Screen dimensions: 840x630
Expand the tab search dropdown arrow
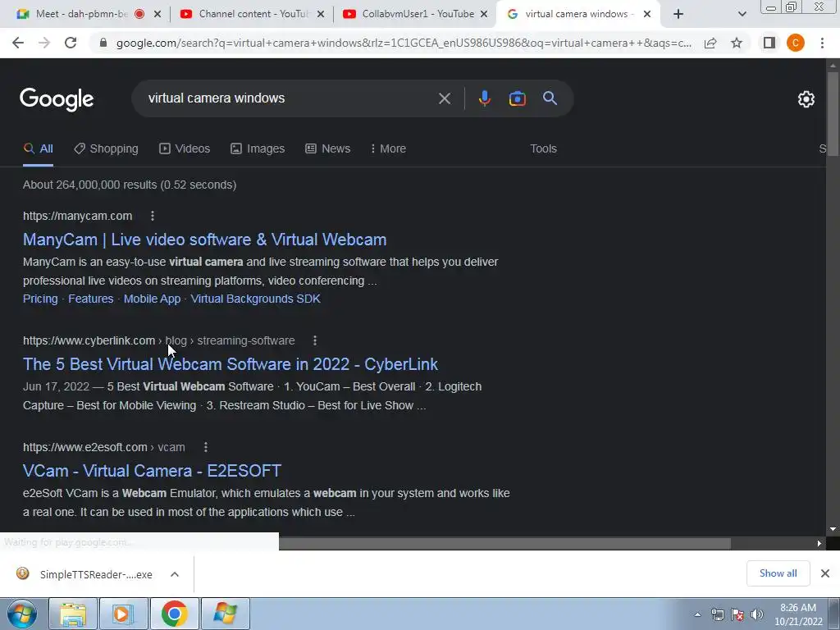[x=742, y=15]
